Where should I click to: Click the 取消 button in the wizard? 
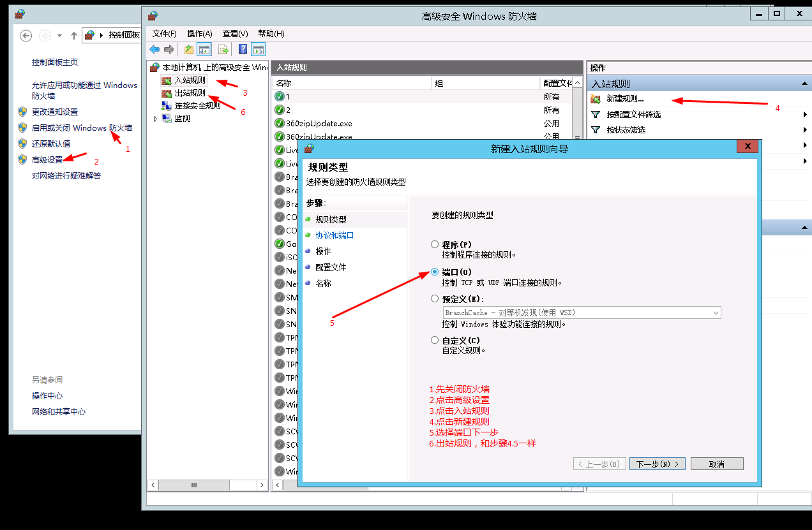(x=717, y=464)
